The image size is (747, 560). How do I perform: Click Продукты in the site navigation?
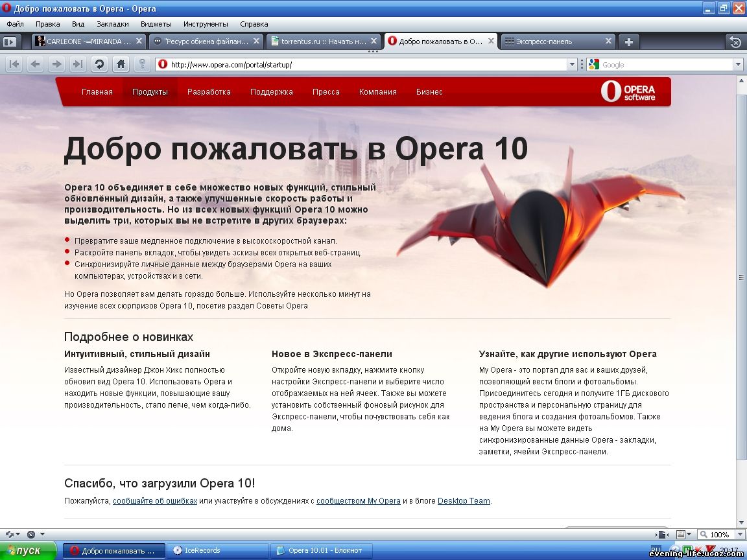150,92
